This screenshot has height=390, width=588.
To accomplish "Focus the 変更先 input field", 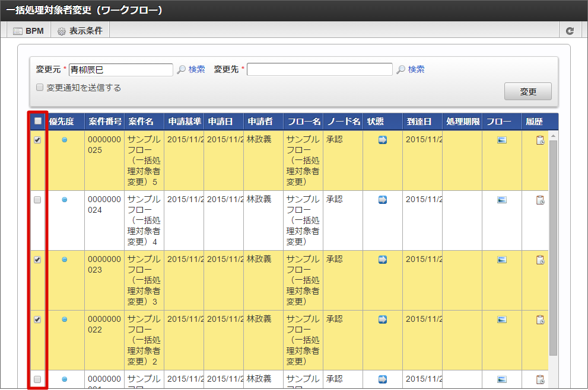I will click(320, 69).
